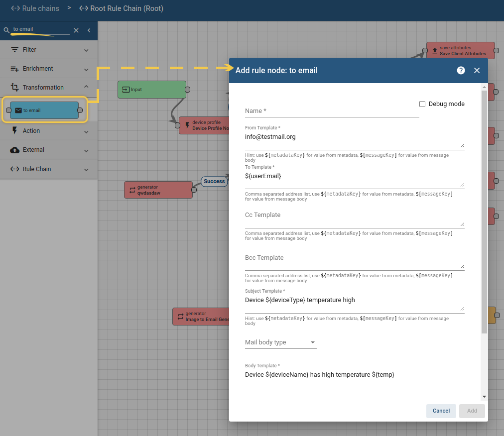Click the Add button
This screenshot has width=504, height=436.
[472, 411]
